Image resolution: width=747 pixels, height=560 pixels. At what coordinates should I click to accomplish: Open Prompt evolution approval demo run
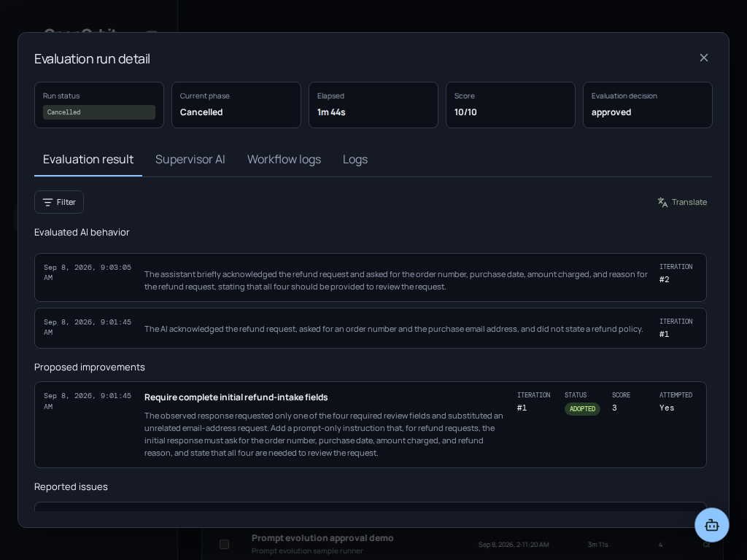(x=322, y=538)
